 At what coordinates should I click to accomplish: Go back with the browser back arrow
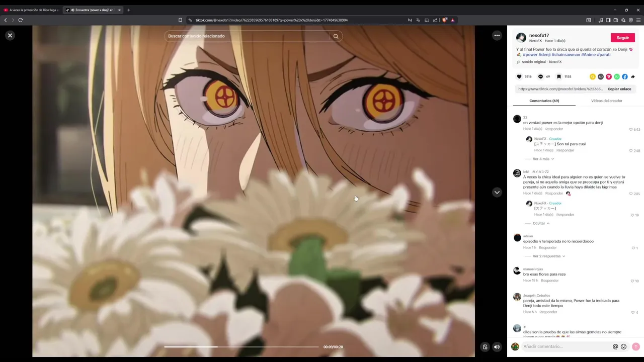(6, 20)
